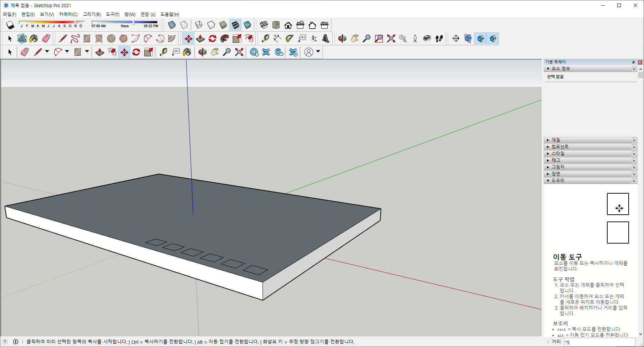Select the Rotated Rectangle tool

99,39
